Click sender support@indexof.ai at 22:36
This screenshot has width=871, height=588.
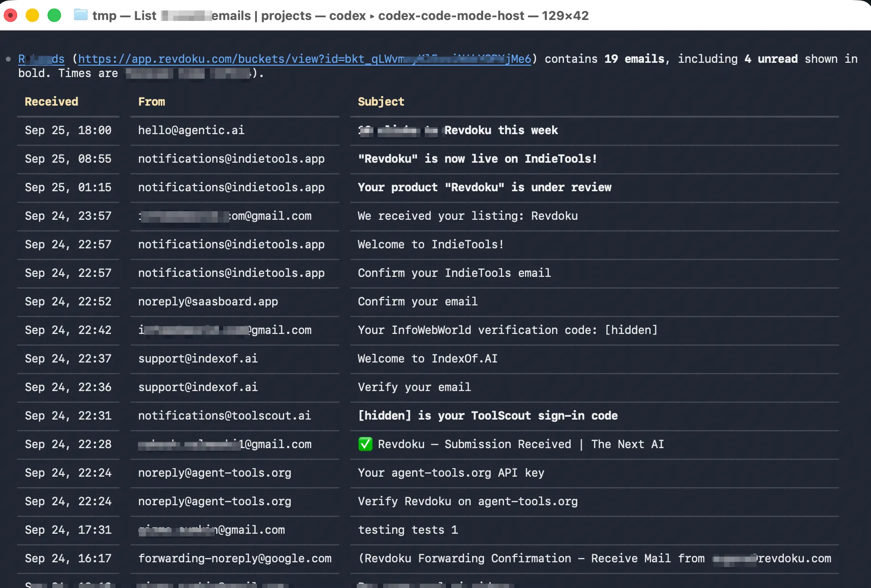(198, 387)
